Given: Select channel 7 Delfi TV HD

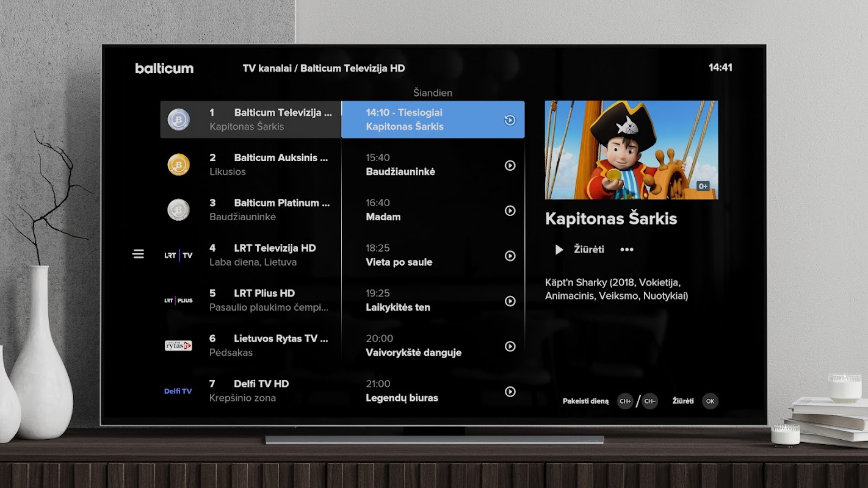Looking at the screenshot, I should click(250, 391).
